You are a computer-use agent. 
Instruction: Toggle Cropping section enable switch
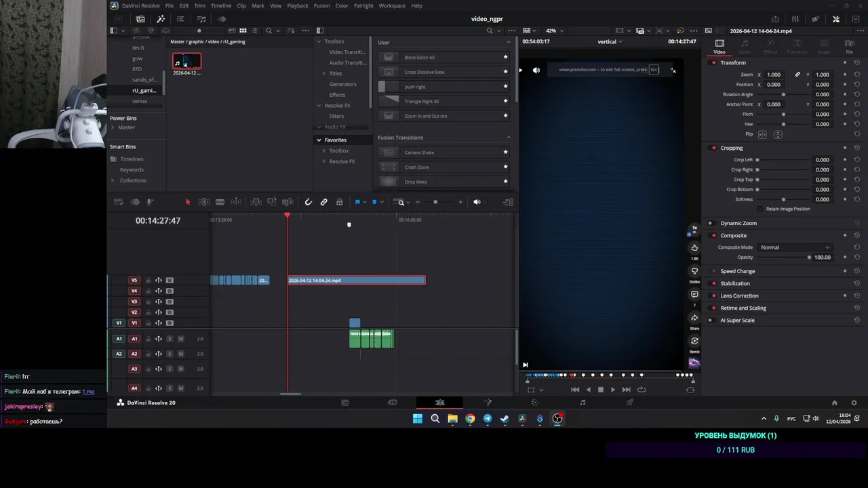pyautogui.click(x=713, y=148)
